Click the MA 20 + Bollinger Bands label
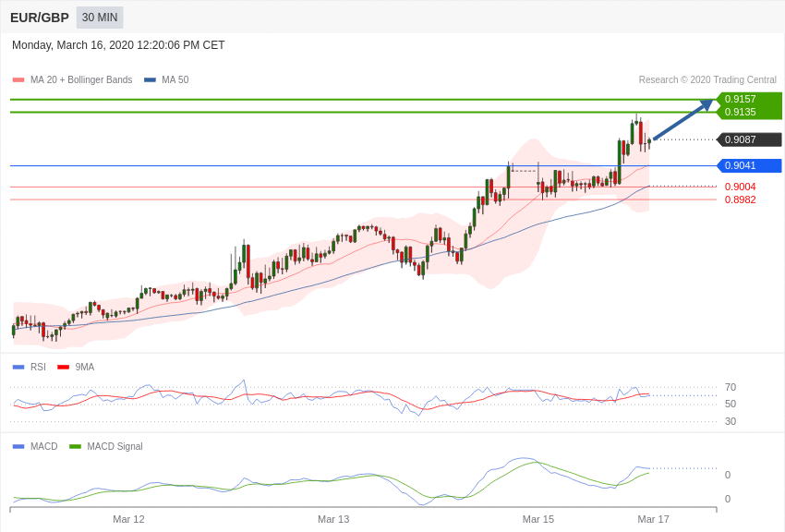 [x=81, y=79]
